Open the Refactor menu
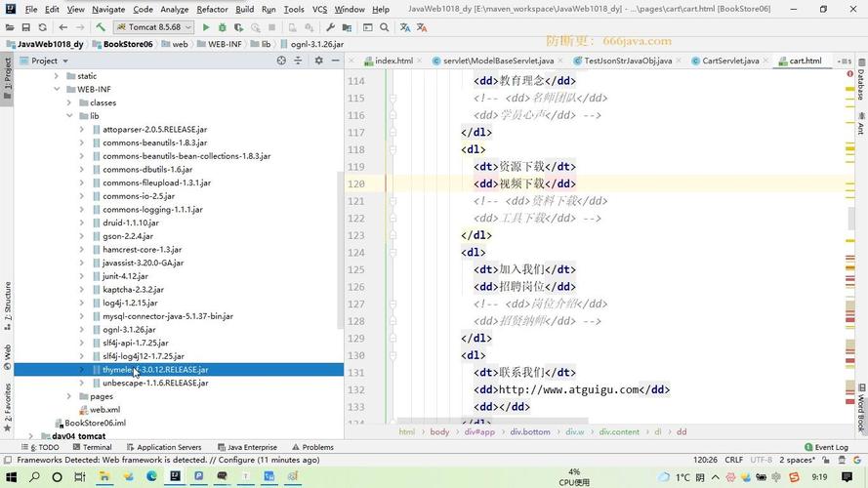Image resolution: width=868 pixels, height=488 pixels. point(212,9)
